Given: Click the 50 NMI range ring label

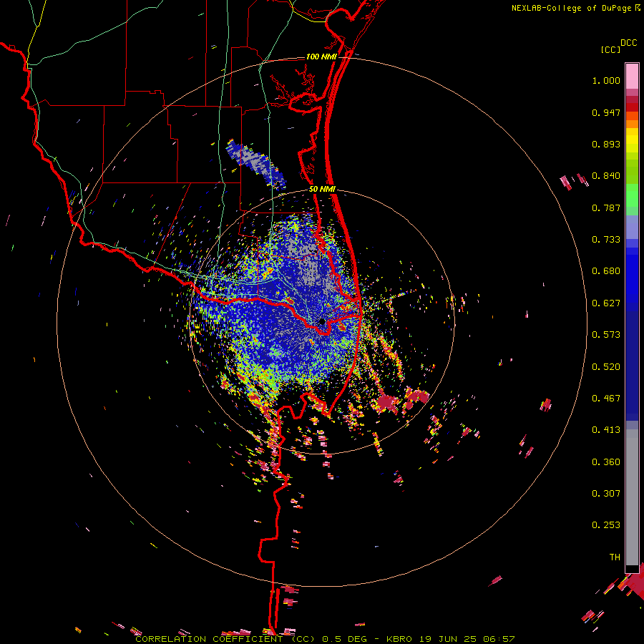Looking at the screenshot, I should pyautogui.click(x=322, y=190).
